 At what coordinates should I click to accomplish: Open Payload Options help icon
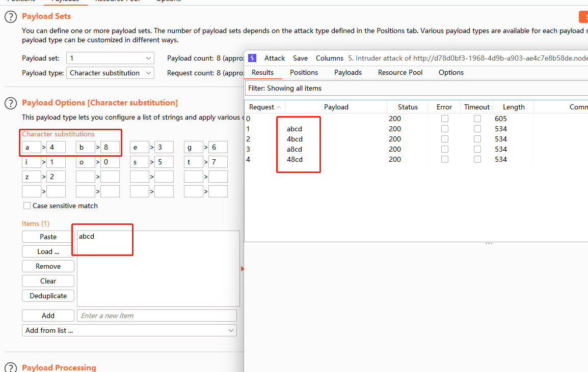tap(11, 103)
